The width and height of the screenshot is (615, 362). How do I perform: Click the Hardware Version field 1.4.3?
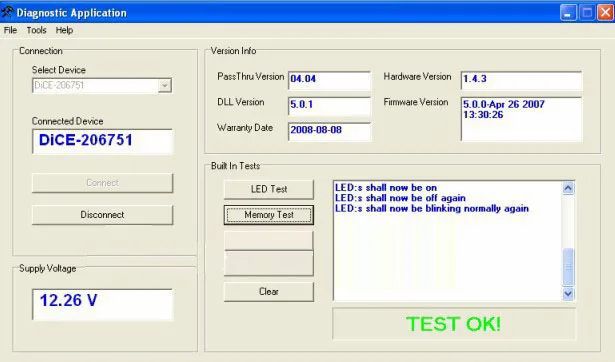click(x=521, y=80)
